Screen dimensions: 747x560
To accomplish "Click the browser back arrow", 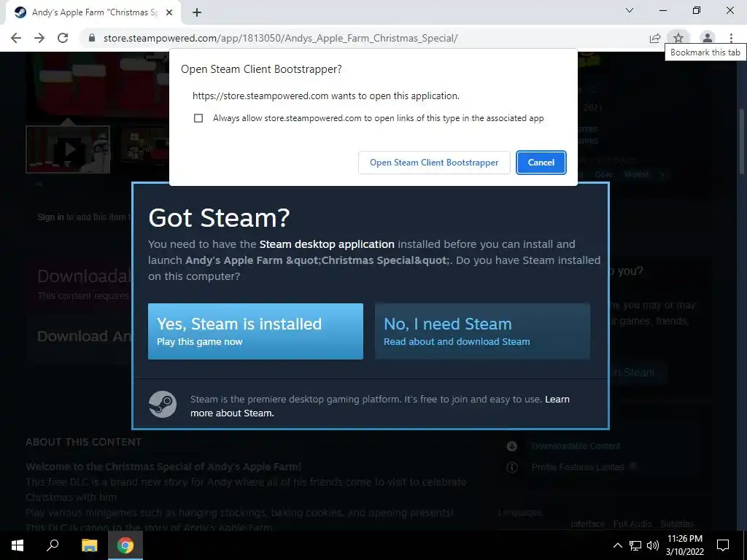I will [x=16, y=38].
